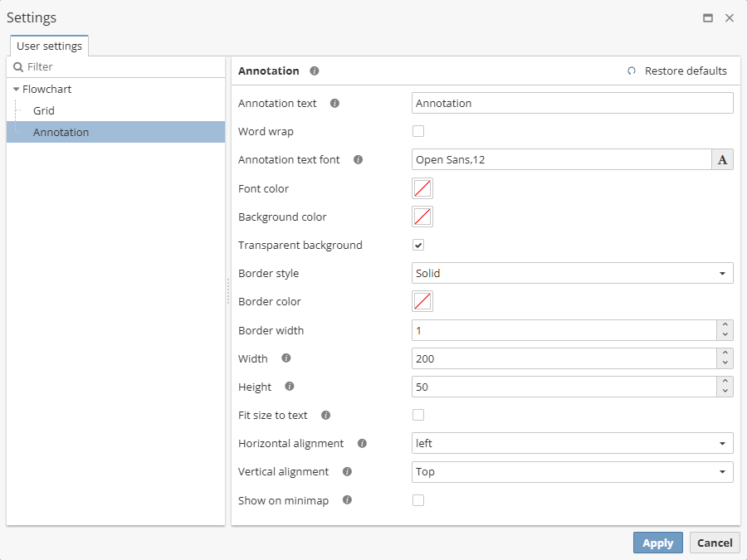
Task: Open the Border style dropdown
Action: (572, 273)
